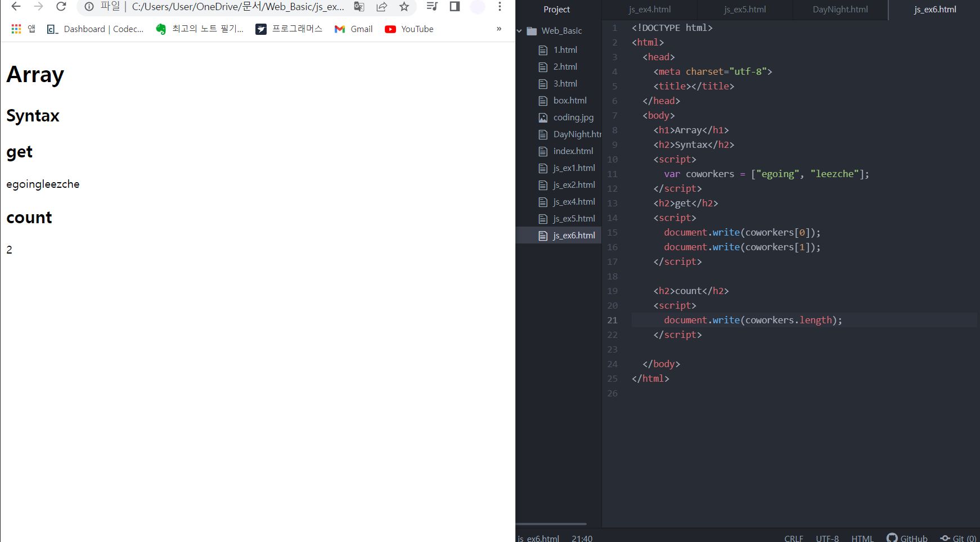Open GitHub panel from status bar
The image size is (980, 542).
pyautogui.click(x=907, y=538)
